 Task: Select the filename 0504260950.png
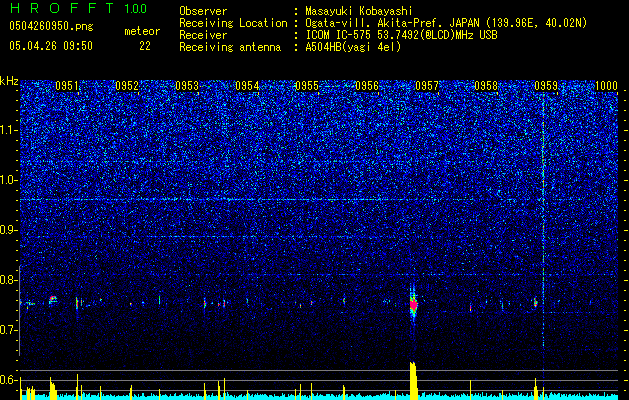pos(51,26)
